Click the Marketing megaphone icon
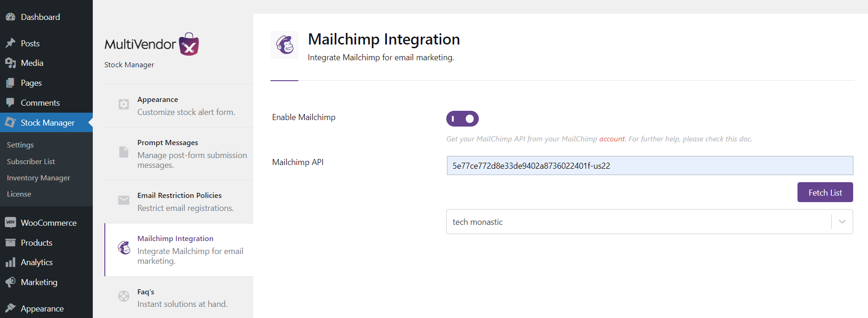The height and width of the screenshot is (318, 868). (x=10, y=282)
